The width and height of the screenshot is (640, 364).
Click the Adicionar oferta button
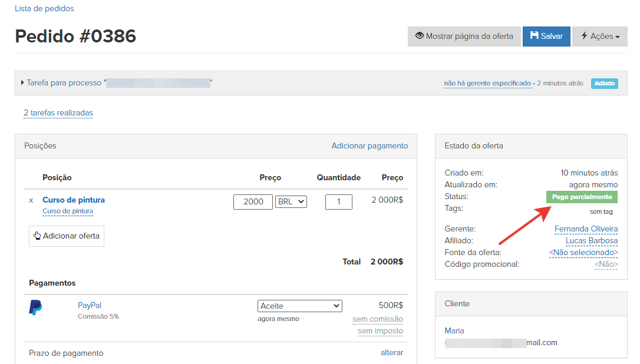[x=67, y=236]
